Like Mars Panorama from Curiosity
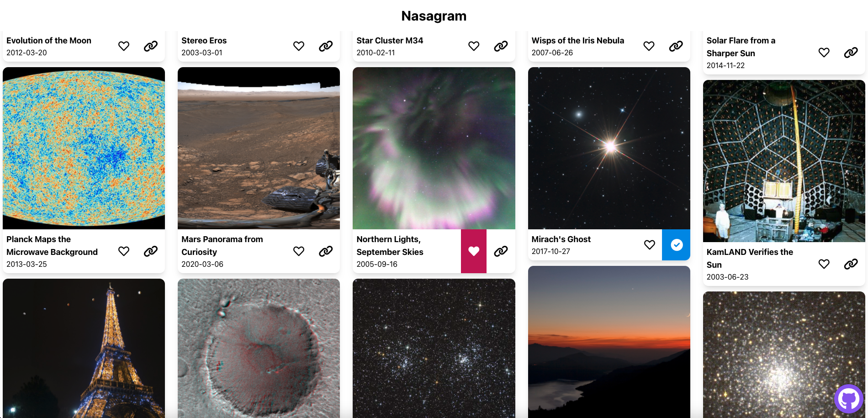Viewport: 868px width, 418px height. [x=299, y=251]
